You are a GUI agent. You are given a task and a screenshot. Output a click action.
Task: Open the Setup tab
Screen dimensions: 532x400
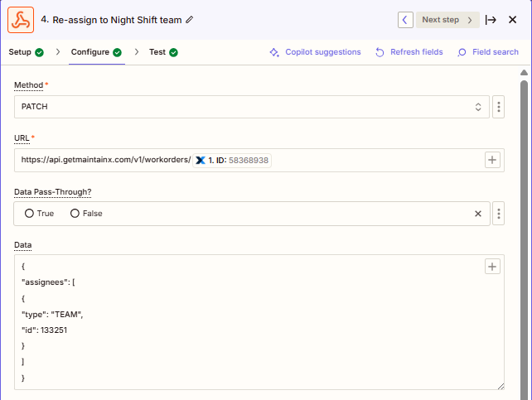click(x=27, y=52)
